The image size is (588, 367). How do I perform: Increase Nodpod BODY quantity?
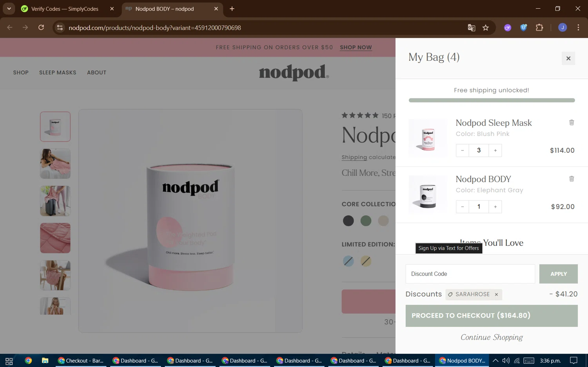coord(495,207)
